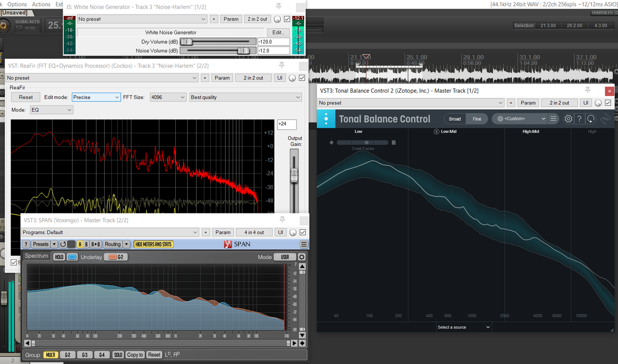Viewport: 618px width, 364px height.
Task: Select the SPAN G-4 group
Action: (102, 355)
